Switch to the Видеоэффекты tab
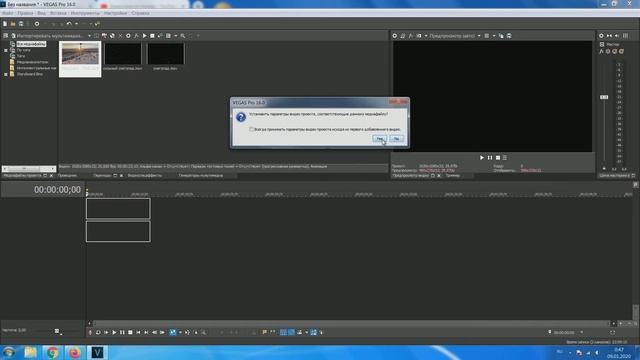 (x=144, y=176)
